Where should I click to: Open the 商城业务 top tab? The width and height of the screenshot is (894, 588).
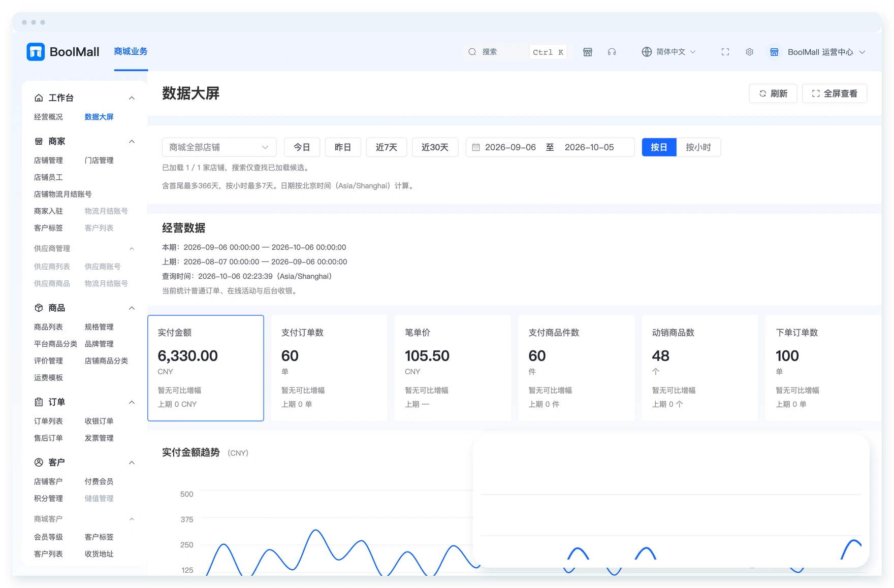[x=131, y=51]
